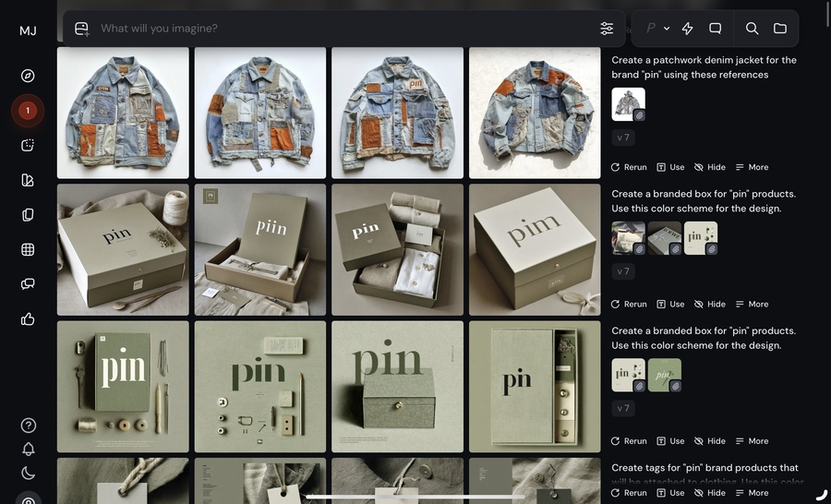Open the Edit/sticker icon in sidebar

tap(28, 145)
